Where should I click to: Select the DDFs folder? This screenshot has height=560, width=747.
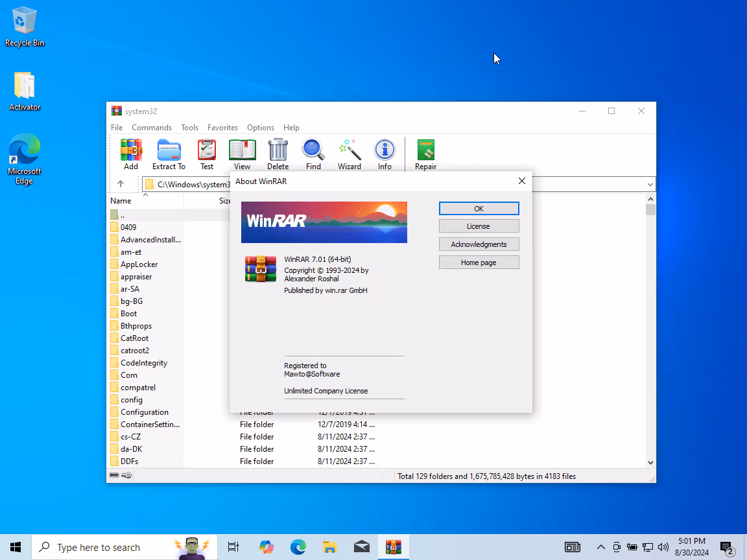tap(124, 461)
